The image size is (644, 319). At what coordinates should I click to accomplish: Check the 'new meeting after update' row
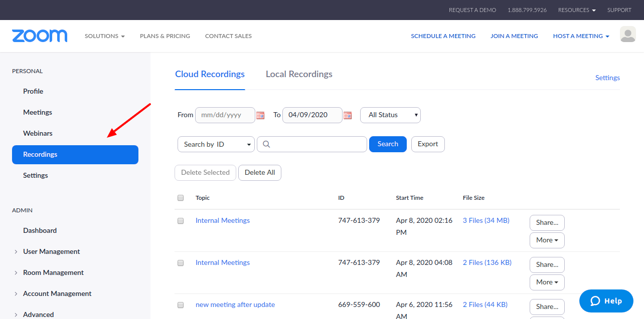pyautogui.click(x=181, y=305)
